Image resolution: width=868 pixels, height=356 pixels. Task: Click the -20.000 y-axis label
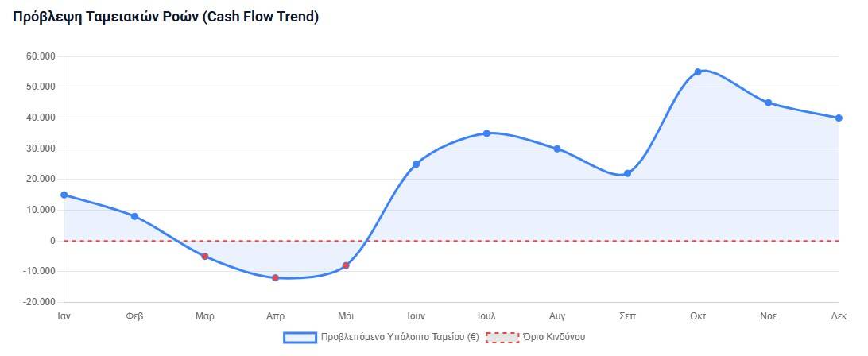pyautogui.click(x=40, y=302)
